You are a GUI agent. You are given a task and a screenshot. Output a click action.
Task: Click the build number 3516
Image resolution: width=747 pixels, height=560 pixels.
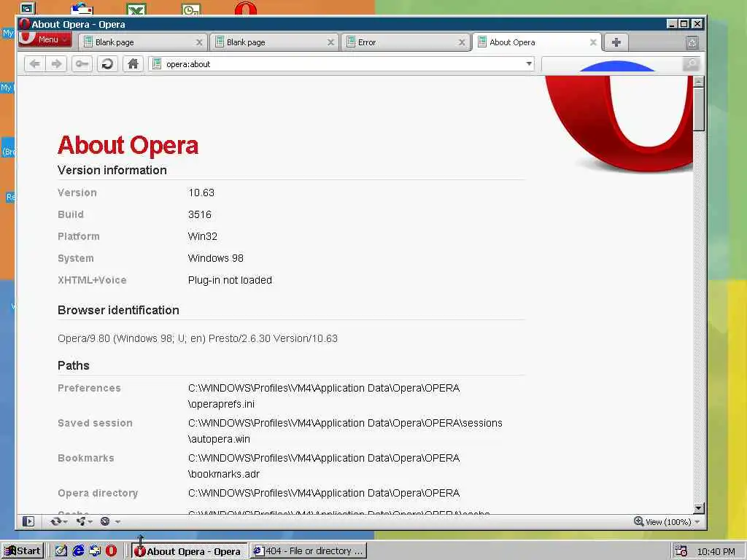(x=199, y=215)
